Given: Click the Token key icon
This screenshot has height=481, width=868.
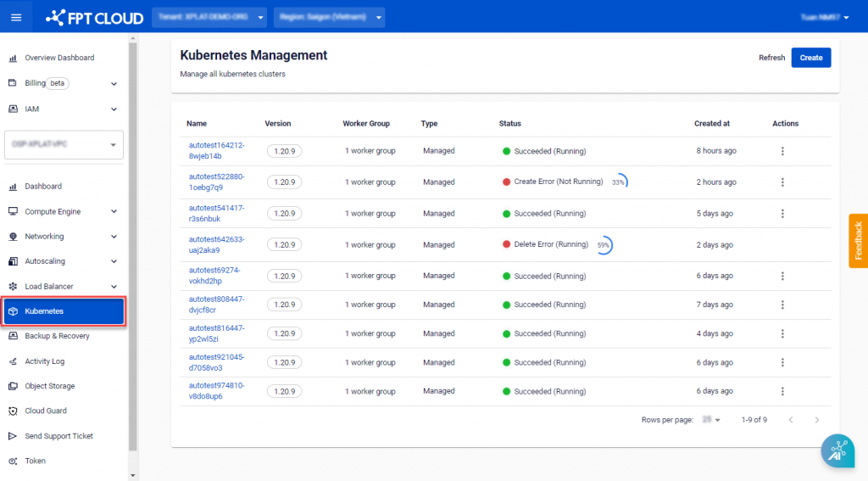Looking at the screenshot, I should pos(13,461).
